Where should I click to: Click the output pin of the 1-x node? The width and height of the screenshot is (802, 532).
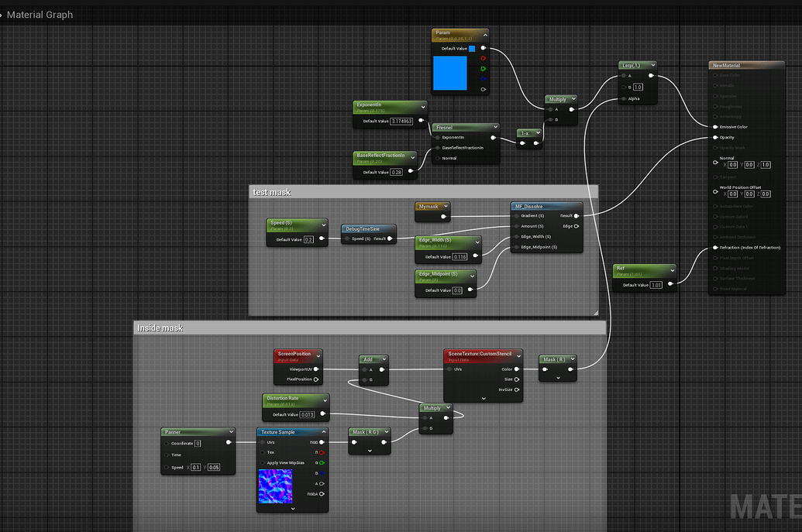coord(536,142)
